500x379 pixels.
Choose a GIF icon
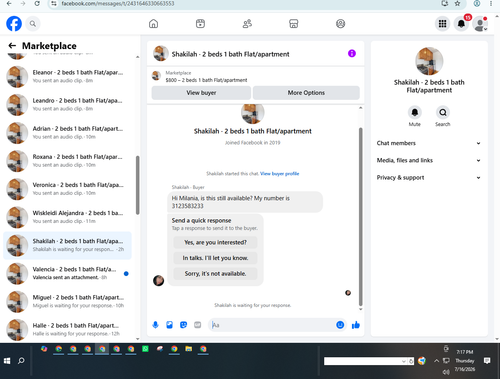tap(198, 325)
